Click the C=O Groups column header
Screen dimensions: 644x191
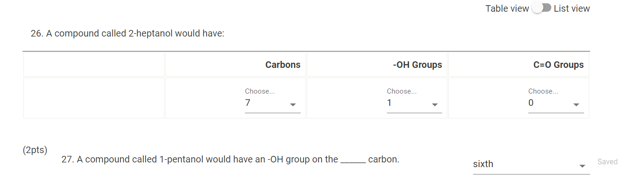tap(558, 65)
